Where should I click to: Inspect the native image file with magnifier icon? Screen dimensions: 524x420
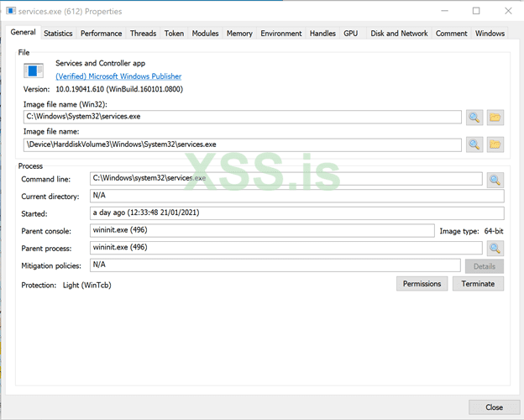click(x=474, y=144)
